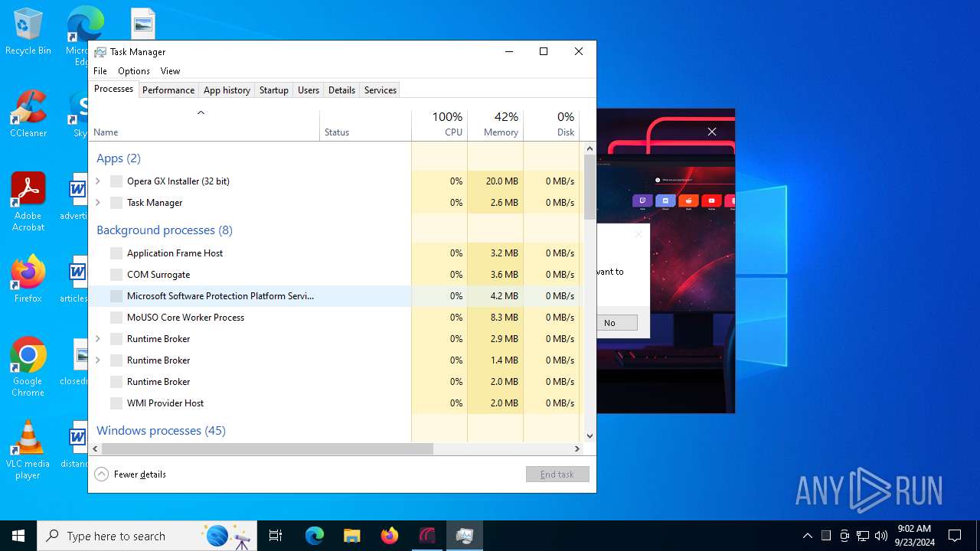Image resolution: width=980 pixels, height=551 pixels.
Task: Open the View menu
Action: (170, 71)
